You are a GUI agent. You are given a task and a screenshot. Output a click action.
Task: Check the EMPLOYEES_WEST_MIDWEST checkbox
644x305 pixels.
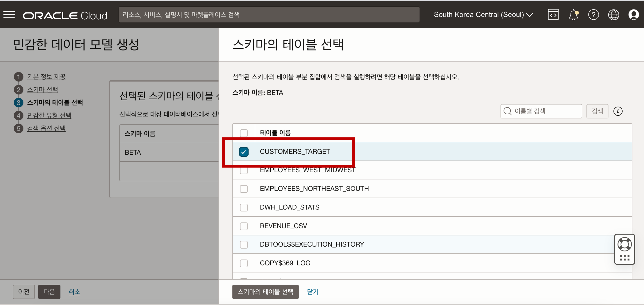click(244, 170)
